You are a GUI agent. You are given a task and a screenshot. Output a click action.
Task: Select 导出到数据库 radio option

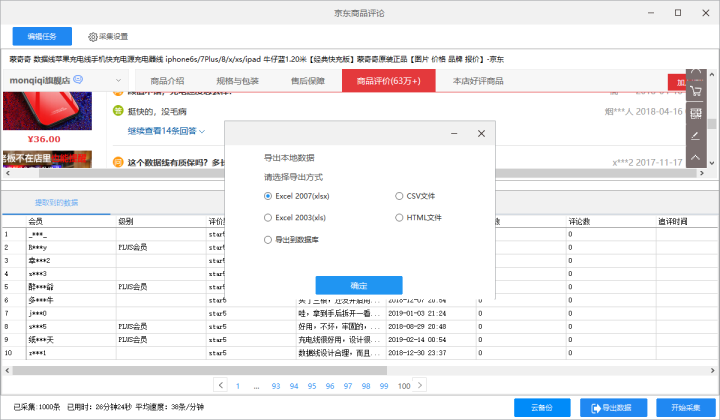point(291,240)
